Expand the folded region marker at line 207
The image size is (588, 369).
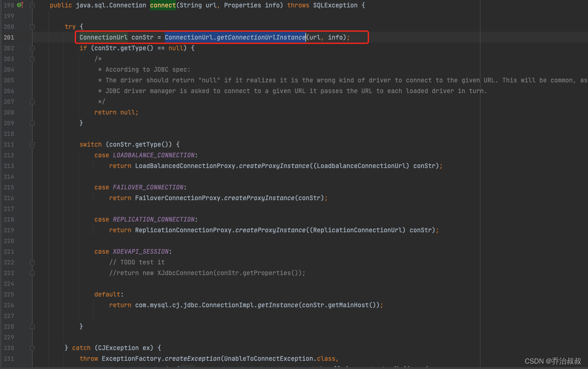[x=33, y=101]
